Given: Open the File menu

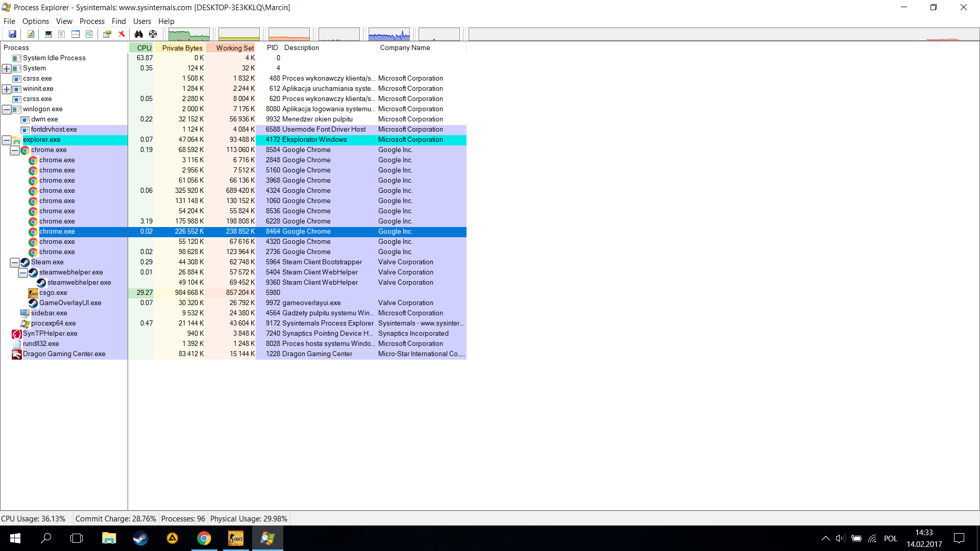Looking at the screenshot, I should click(x=9, y=21).
